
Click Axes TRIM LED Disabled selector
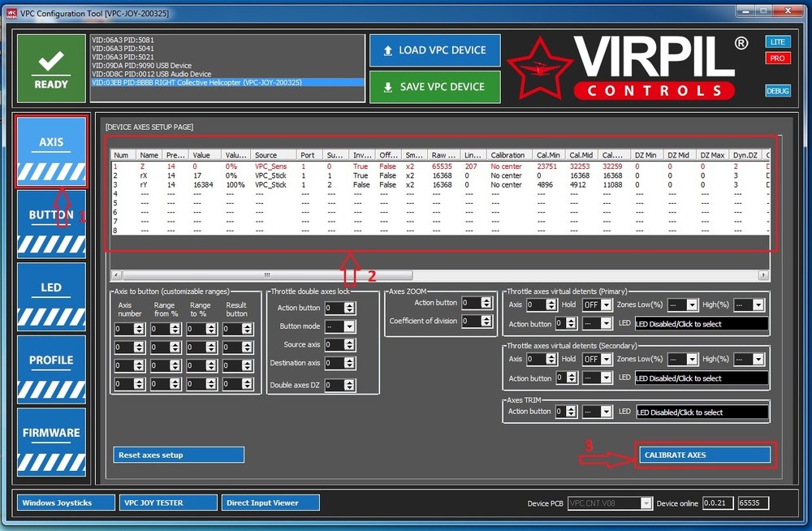(x=702, y=412)
